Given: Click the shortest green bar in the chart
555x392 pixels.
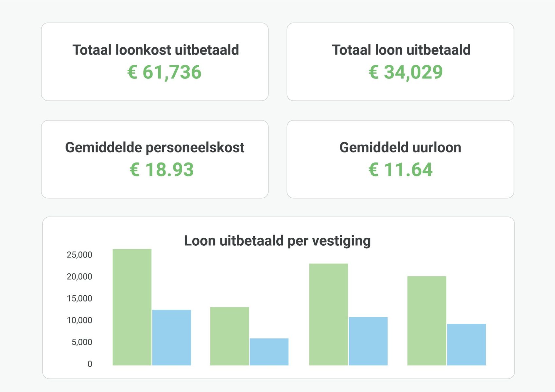Looking at the screenshot, I should click(229, 336).
